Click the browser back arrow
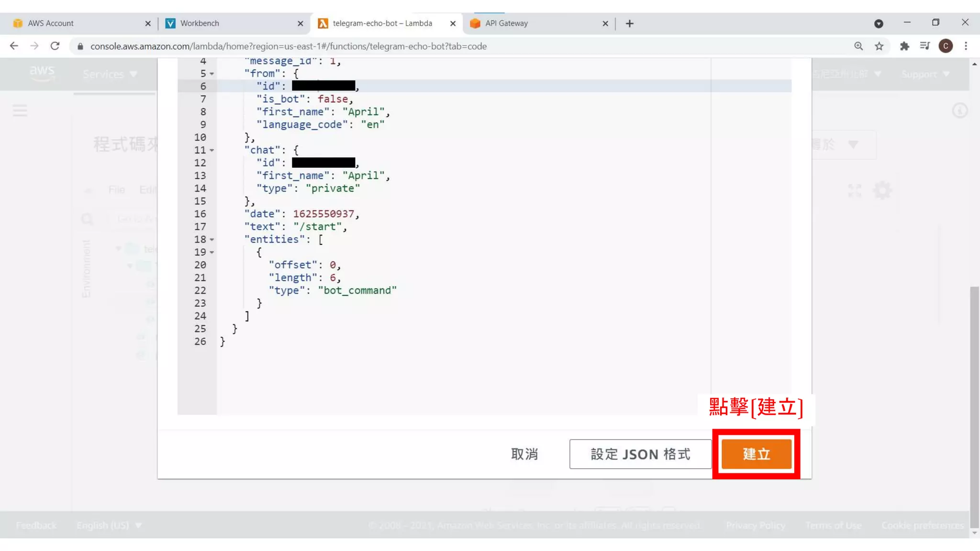This screenshot has height=551, width=980. click(x=14, y=46)
